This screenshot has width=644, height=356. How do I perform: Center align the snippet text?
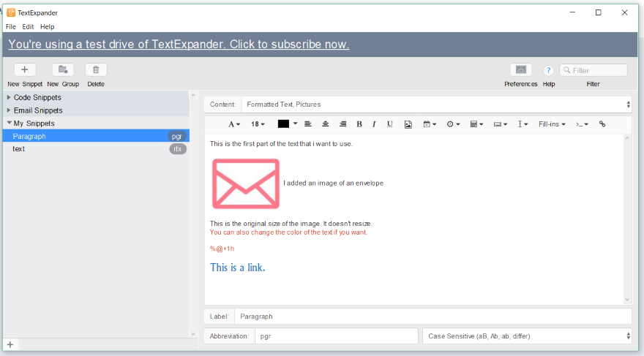click(325, 124)
